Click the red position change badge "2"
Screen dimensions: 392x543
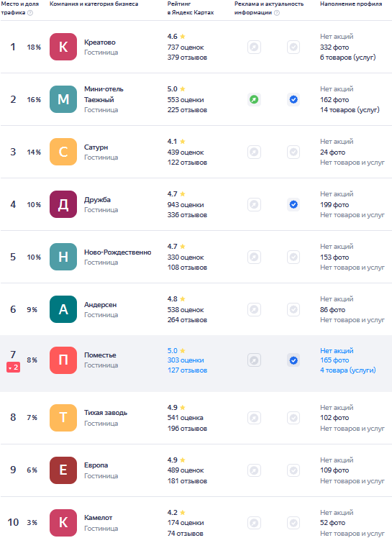click(13, 368)
